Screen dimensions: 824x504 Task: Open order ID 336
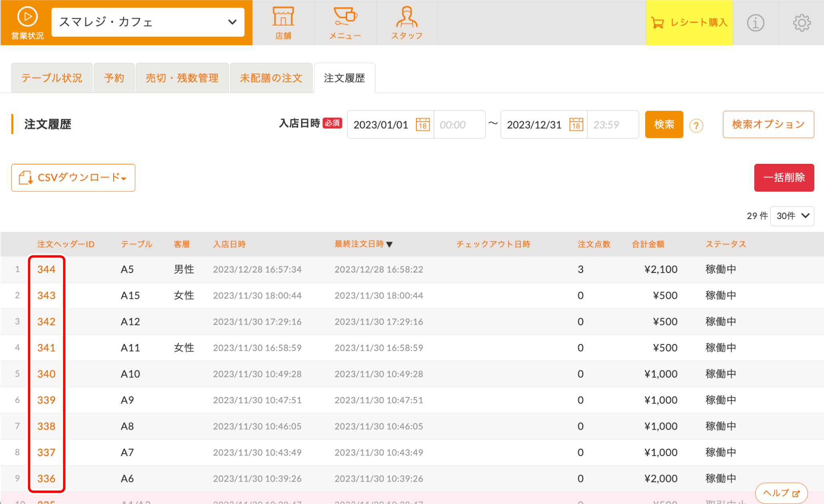(46, 478)
